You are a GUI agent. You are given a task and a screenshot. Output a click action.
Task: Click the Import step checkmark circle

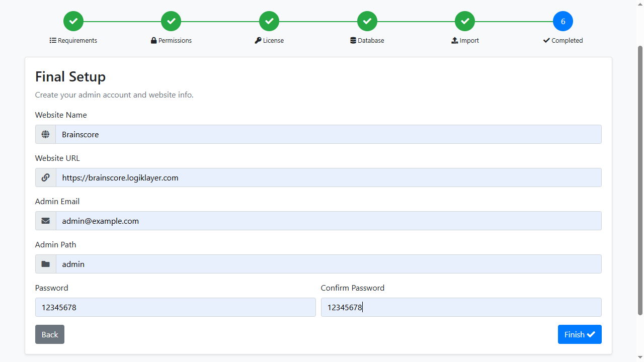(x=465, y=21)
